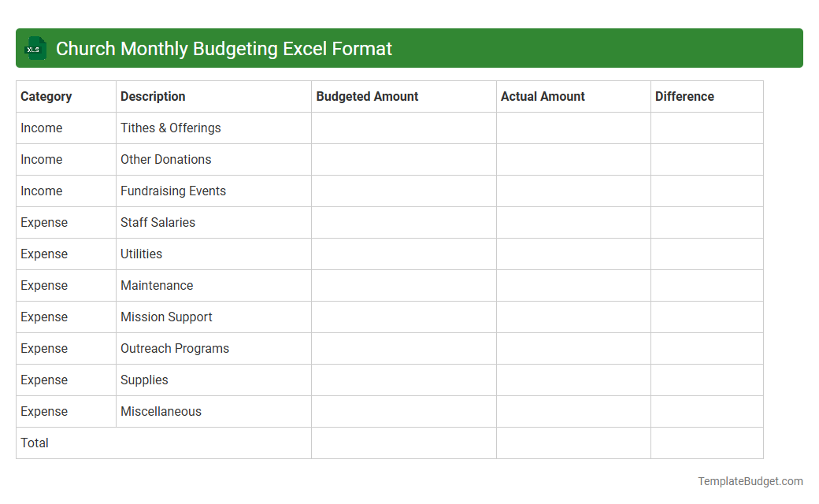Select the empty Budgeted Amount cell for Income
Image resolution: width=819 pixels, height=504 pixels.
(403, 128)
